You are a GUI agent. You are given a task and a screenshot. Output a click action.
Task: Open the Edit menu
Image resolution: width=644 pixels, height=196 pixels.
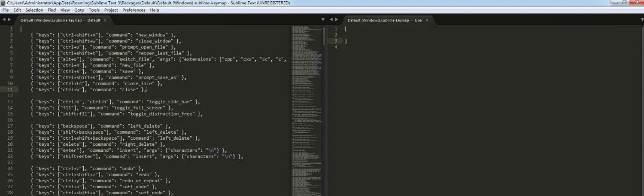pyautogui.click(x=17, y=10)
